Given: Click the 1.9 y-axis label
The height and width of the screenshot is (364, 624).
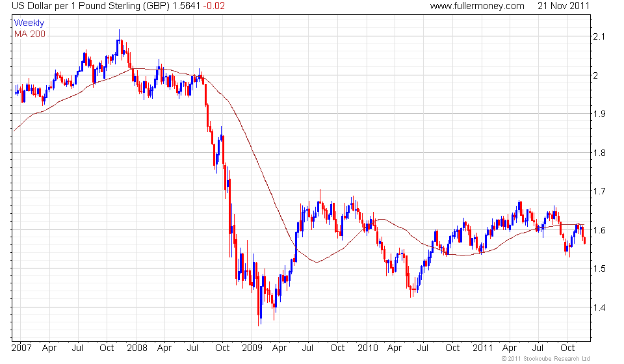Looking at the screenshot, I should tap(599, 114).
